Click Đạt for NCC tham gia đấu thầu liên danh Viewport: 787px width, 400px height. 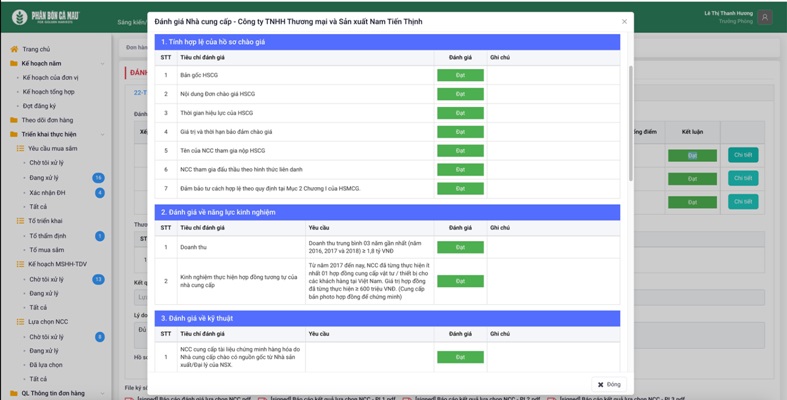point(460,170)
